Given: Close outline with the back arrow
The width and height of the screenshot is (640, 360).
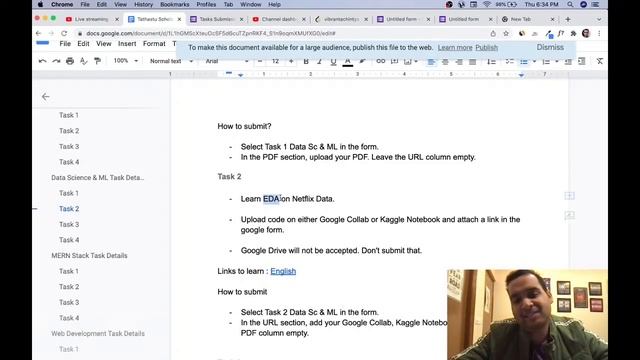Looking at the screenshot, I should click(x=46, y=97).
